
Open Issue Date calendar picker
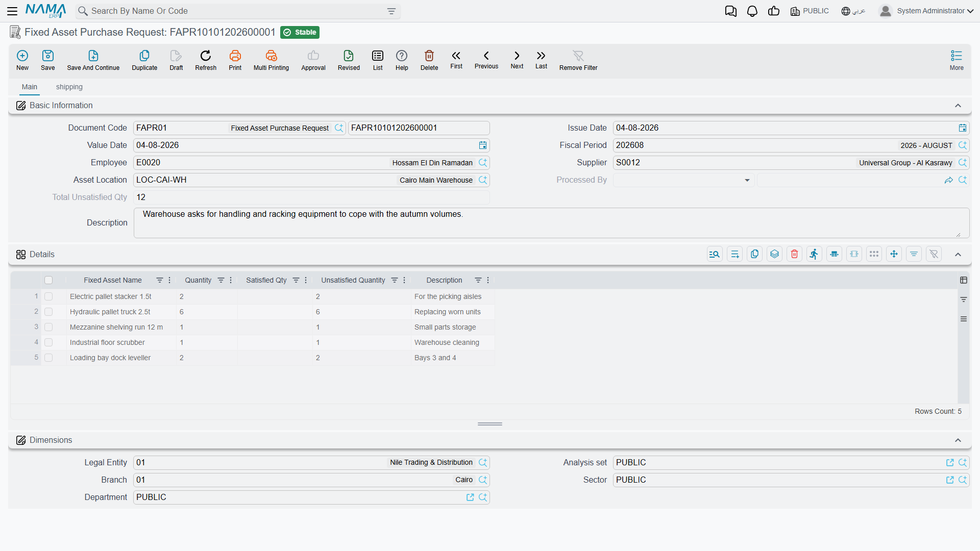pyautogui.click(x=962, y=128)
